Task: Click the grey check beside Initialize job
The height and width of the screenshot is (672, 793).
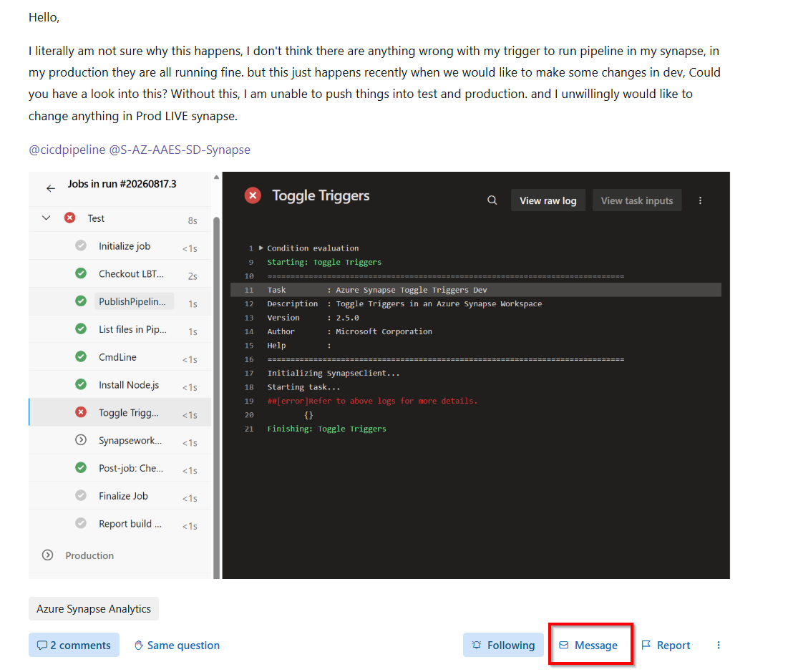Action: click(81, 245)
